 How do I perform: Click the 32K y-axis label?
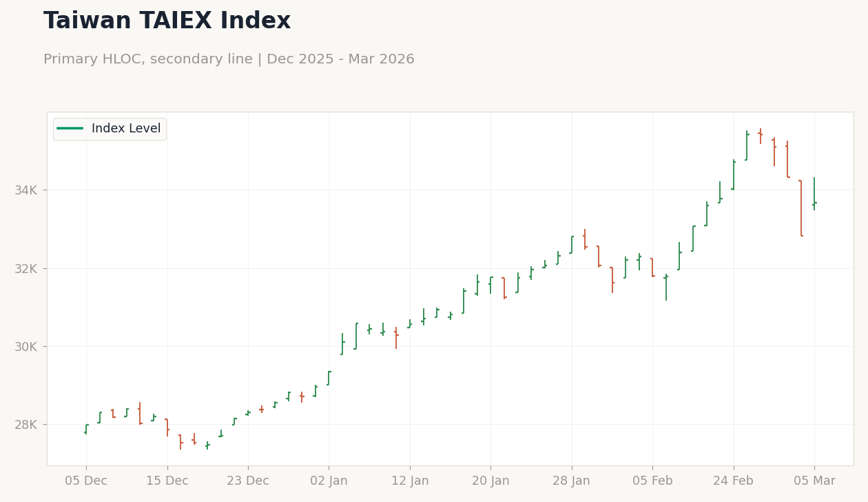click(x=26, y=268)
